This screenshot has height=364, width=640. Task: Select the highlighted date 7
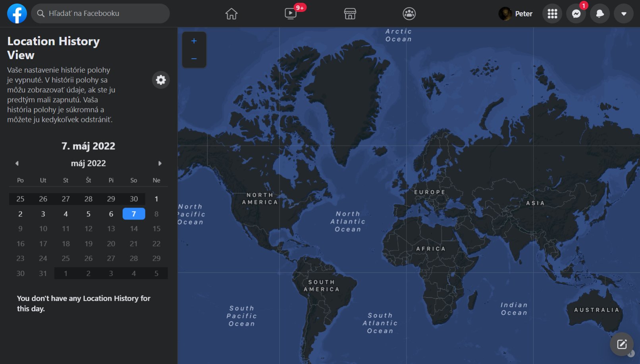[134, 214]
